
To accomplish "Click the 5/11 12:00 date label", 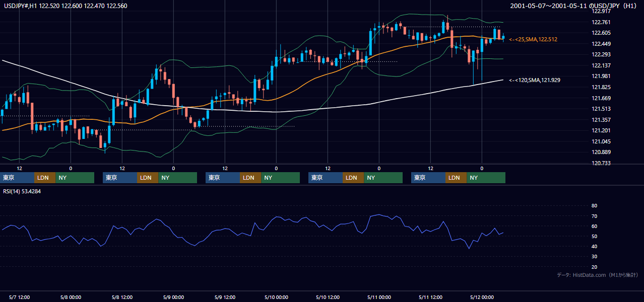I will [x=430, y=297].
